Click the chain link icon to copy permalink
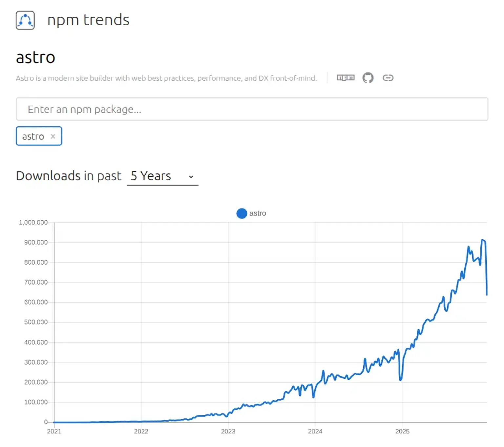504x447 pixels. coord(388,78)
